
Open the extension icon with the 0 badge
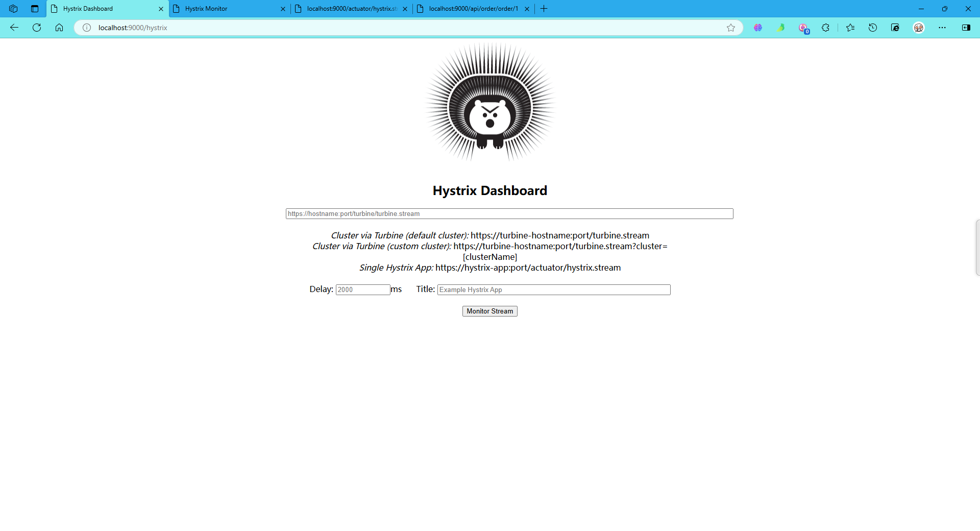click(803, 28)
